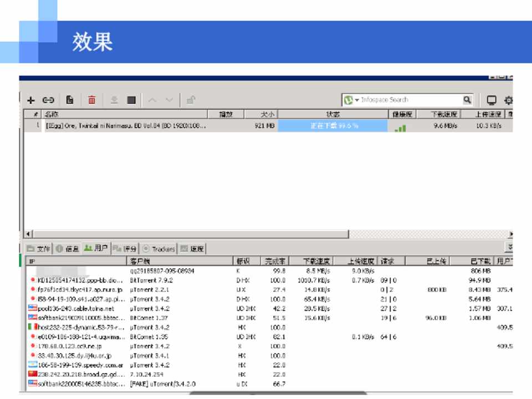Screen dimensions: 532x399
Task: Switch to the 文件 tab
Action: coord(39,248)
